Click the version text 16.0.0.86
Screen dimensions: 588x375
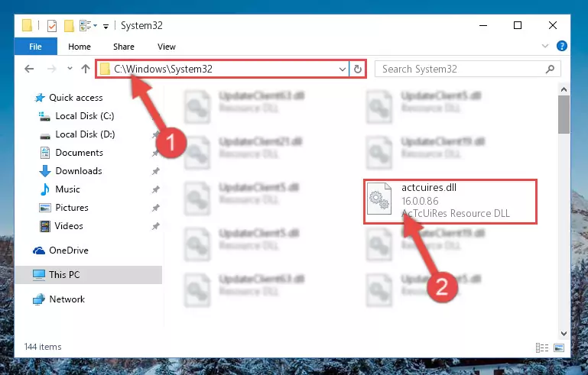point(420,201)
